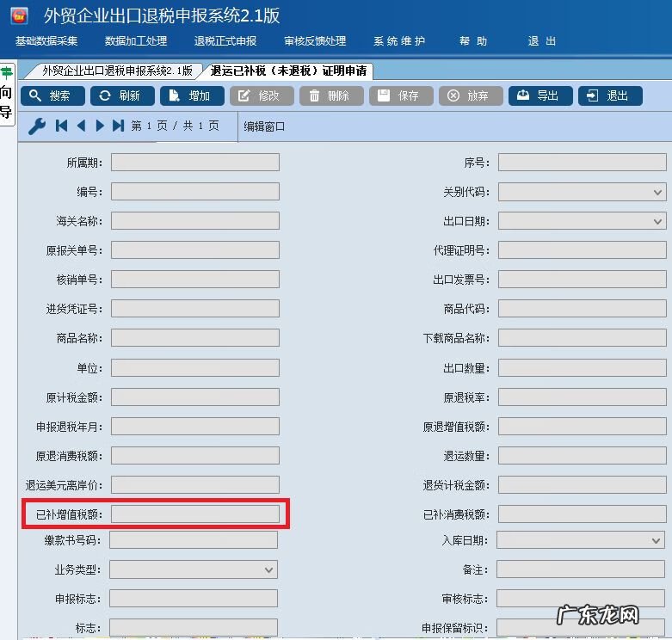Open 退税正式申报 menu

pos(225,41)
